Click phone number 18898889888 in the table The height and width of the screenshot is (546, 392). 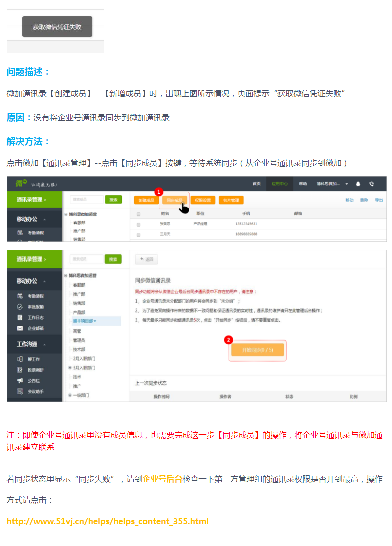click(246, 234)
